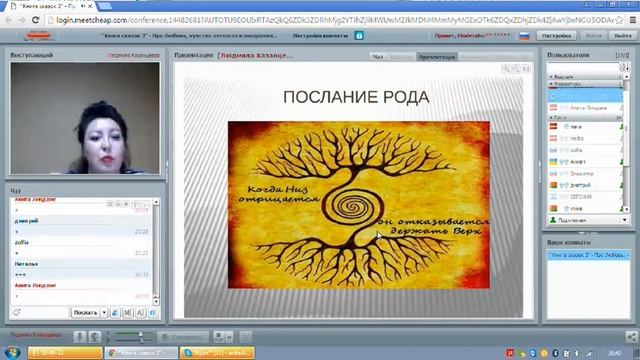The height and width of the screenshot is (360, 640).
Task: Open Настройки комнаты room settings
Action: click(320, 36)
